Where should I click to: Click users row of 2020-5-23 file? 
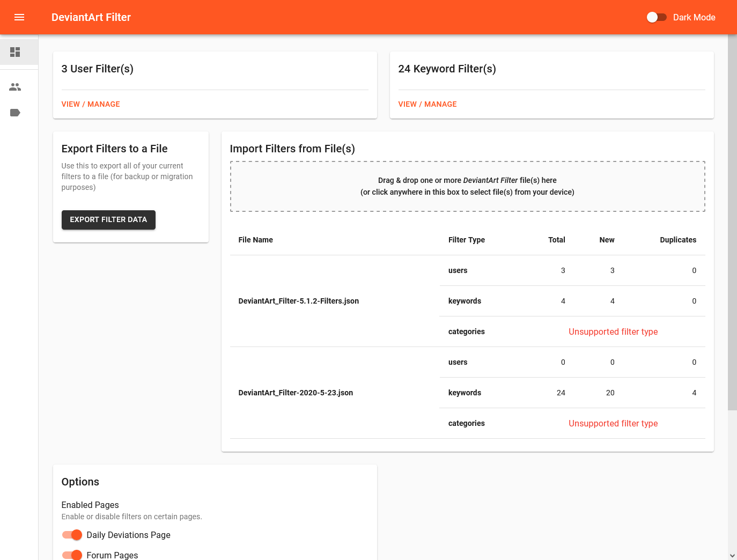click(x=572, y=362)
